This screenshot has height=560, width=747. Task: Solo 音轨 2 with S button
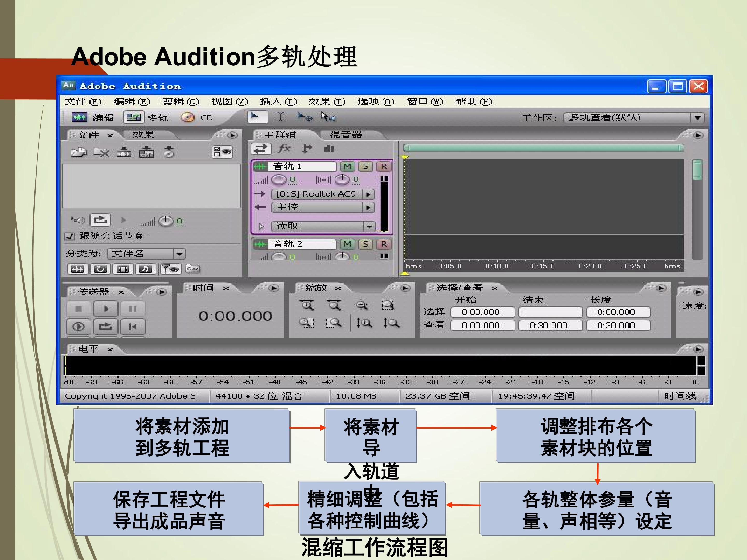tap(365, 244)
